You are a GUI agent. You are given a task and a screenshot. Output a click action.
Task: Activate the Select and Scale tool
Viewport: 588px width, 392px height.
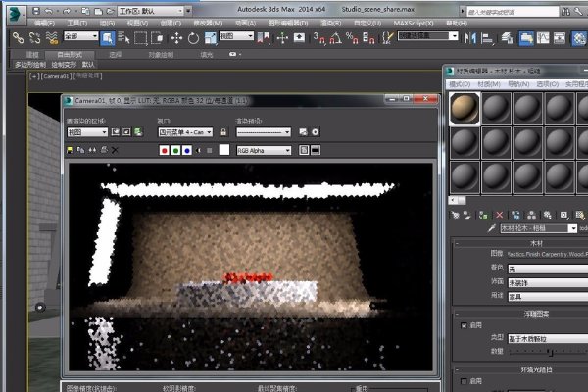211,38
